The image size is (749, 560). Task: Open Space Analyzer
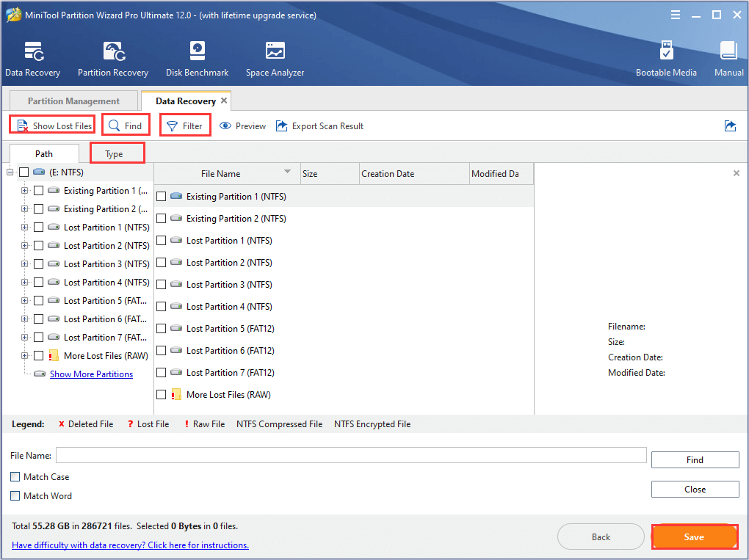pyautogui.click(x=275, y=59)
